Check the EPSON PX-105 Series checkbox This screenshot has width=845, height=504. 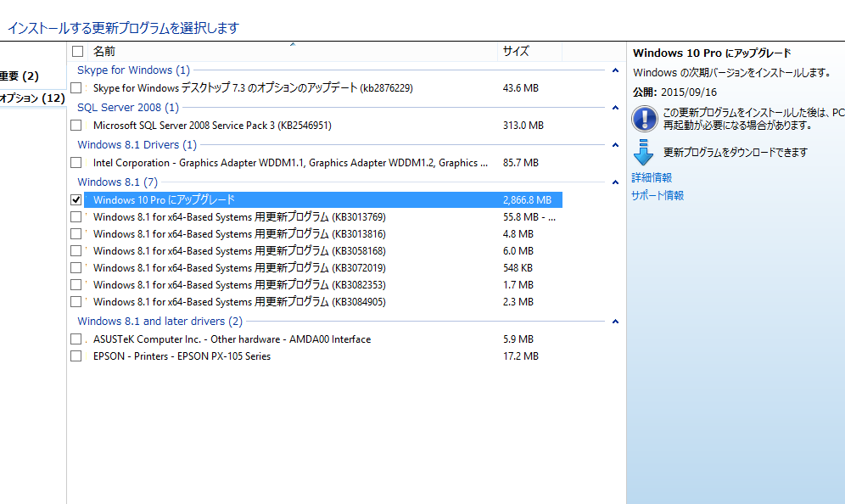(76, 356)
